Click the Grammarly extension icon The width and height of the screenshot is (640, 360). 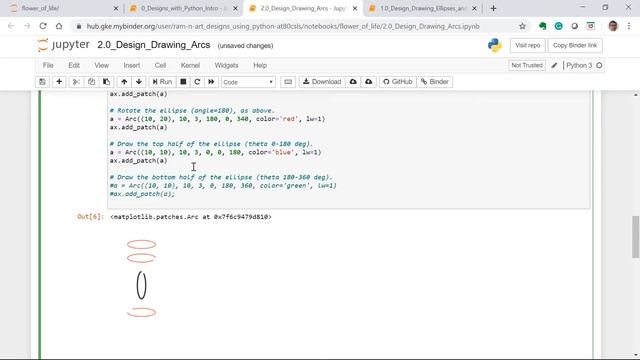558,26
